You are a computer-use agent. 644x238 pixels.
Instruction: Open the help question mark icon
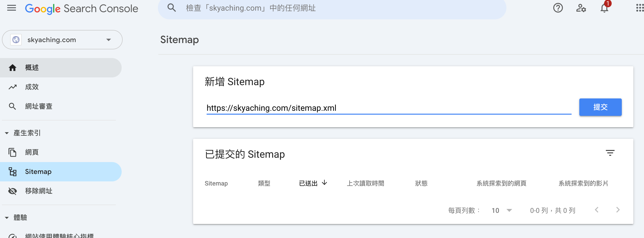[x=558, y=8]
